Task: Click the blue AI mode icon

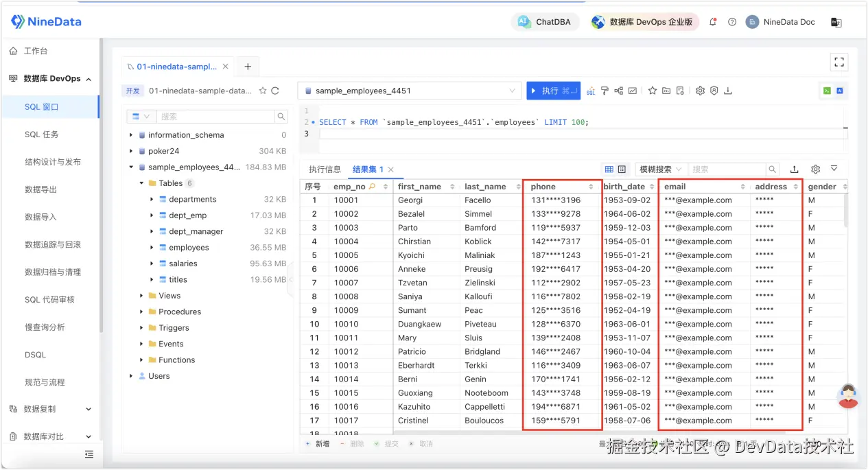Action: coord(839,91)
